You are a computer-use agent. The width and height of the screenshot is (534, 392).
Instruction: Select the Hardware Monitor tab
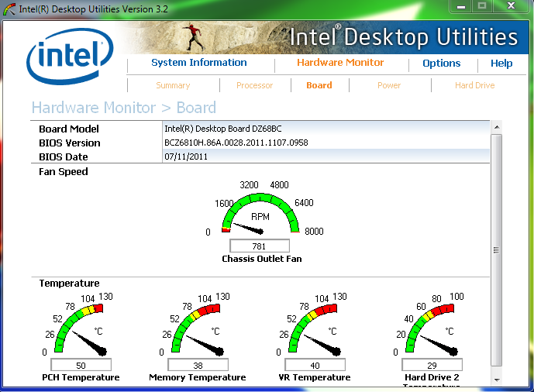(340, 63)
